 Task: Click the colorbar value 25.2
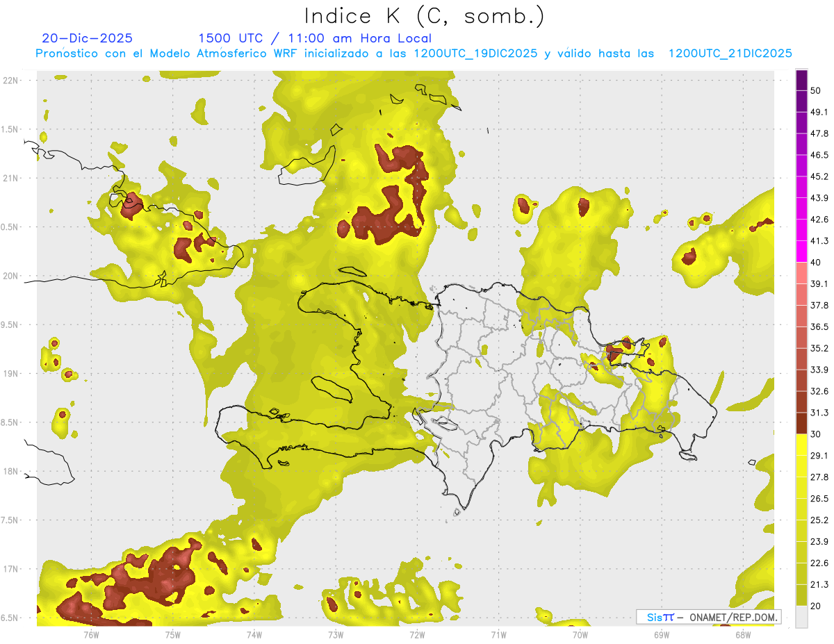pyautogui.click(x=819, y=520)
